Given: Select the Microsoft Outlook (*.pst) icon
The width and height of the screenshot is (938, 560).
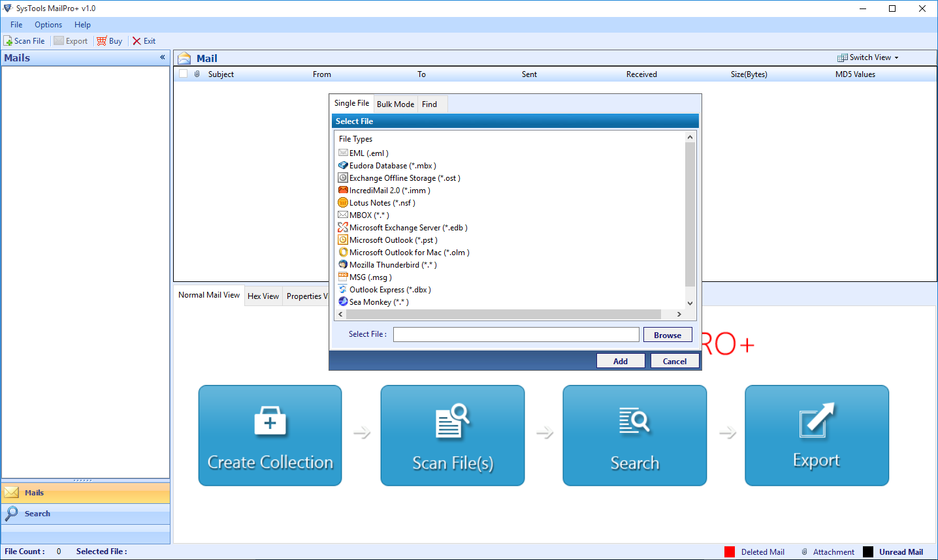Looking at the screenshot, I should pos(343,240).
